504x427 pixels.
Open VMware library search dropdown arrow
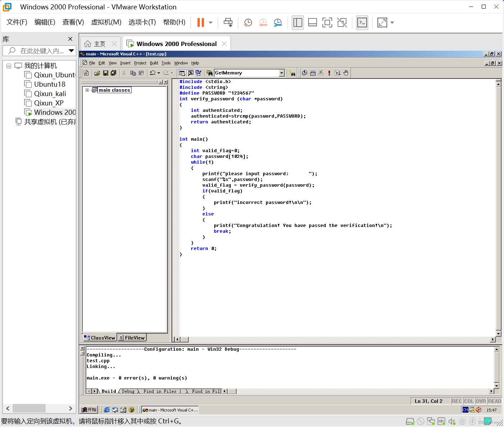71,51
